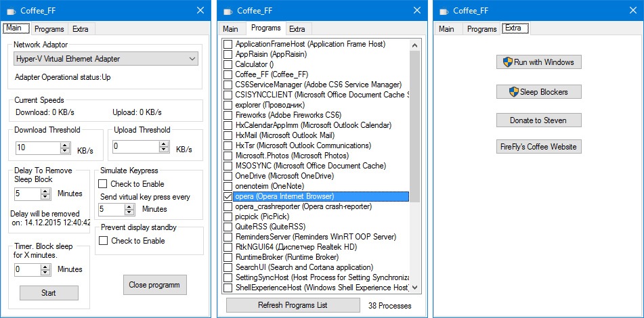Viewport: 644px width, 318px height.
Task: Click the coffee cup icon in the right window title bar
Action: (x=444, y=11)
